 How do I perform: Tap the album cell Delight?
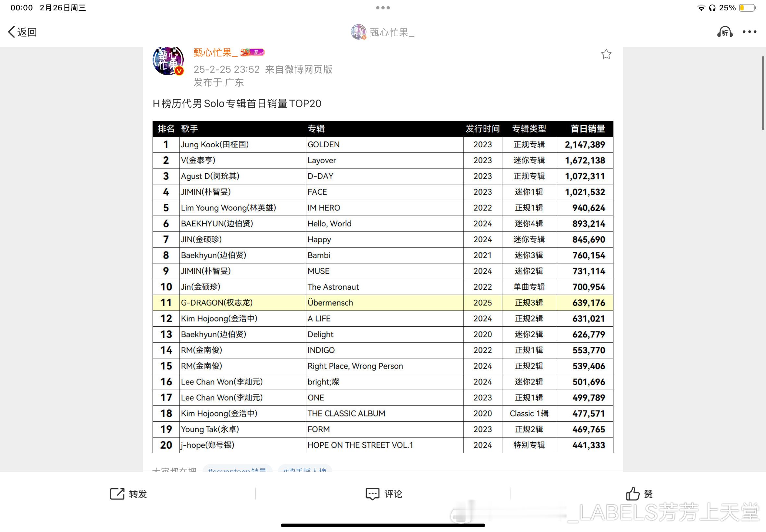click(x=385, y=334)
